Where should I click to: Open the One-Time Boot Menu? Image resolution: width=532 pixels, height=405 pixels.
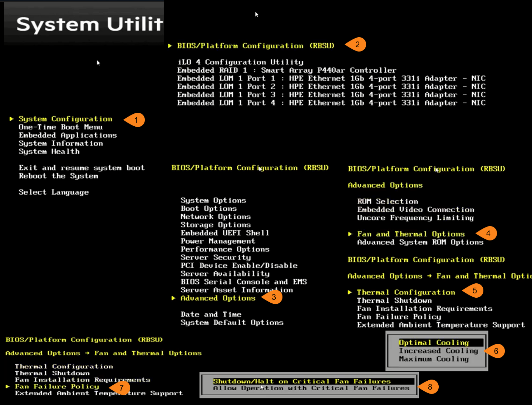(x=61, y=127)
